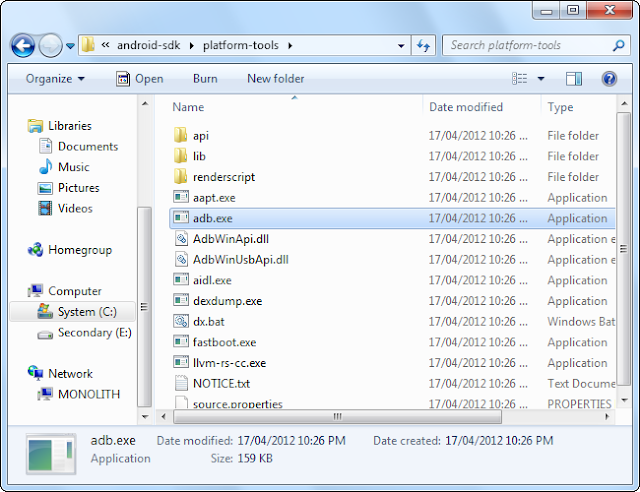Click the search magnifier icon

(619, 45)
